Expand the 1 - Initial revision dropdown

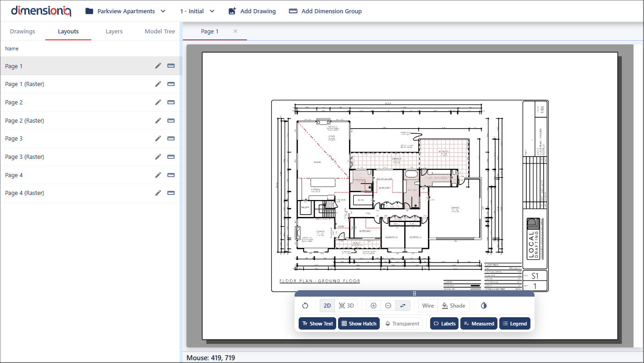point(197,11)
